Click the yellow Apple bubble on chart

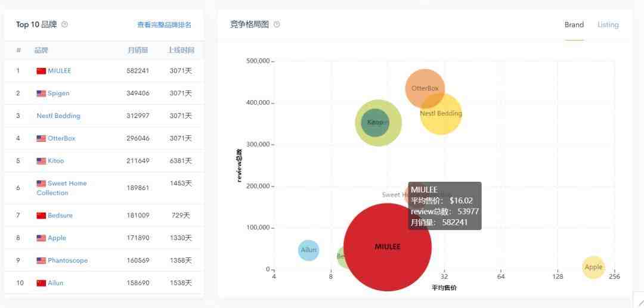pos(593,267)
